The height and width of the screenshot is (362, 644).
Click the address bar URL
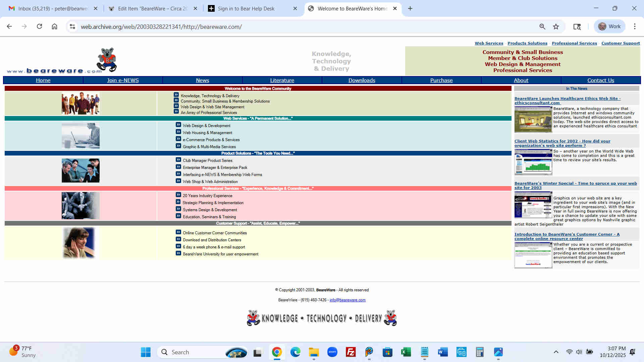pos(161,26)
